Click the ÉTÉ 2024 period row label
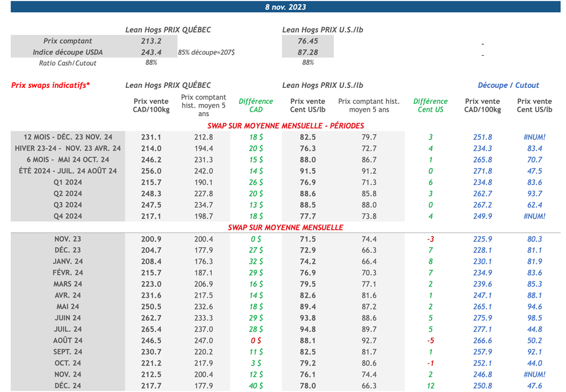 (x=68, y=171)
